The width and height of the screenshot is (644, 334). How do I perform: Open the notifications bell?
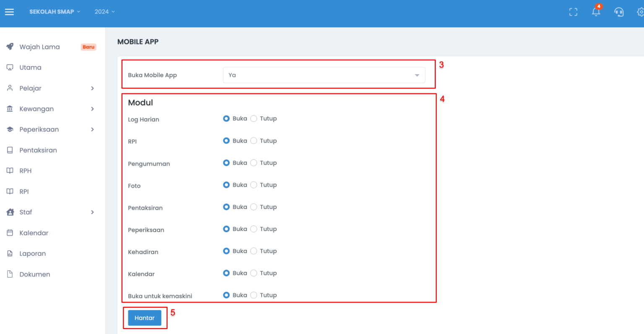596,12
